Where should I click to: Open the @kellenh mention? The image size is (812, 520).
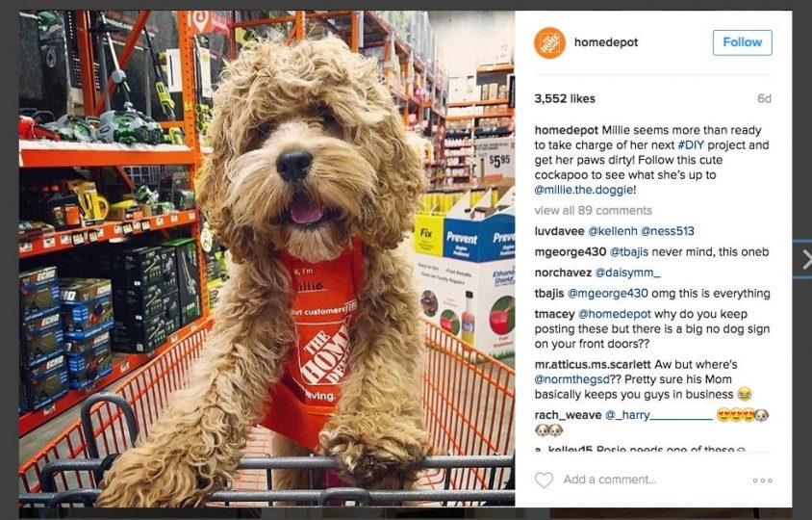pos(613,231)
